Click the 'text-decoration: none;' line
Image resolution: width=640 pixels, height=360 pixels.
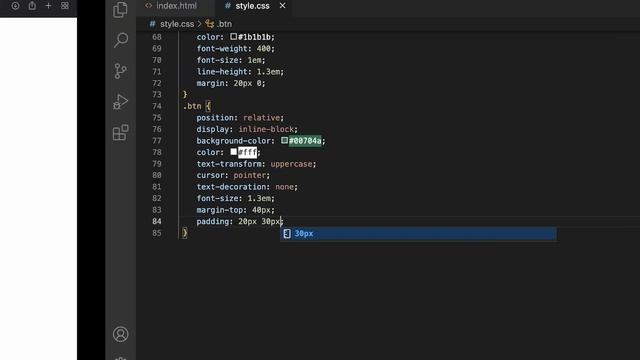point(247,187)
